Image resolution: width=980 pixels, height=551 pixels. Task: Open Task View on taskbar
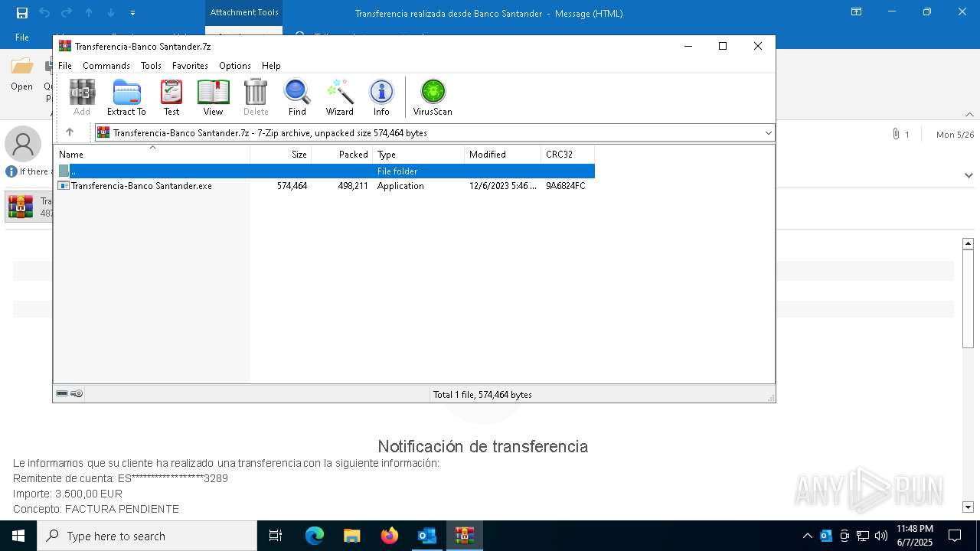[276, 536]
